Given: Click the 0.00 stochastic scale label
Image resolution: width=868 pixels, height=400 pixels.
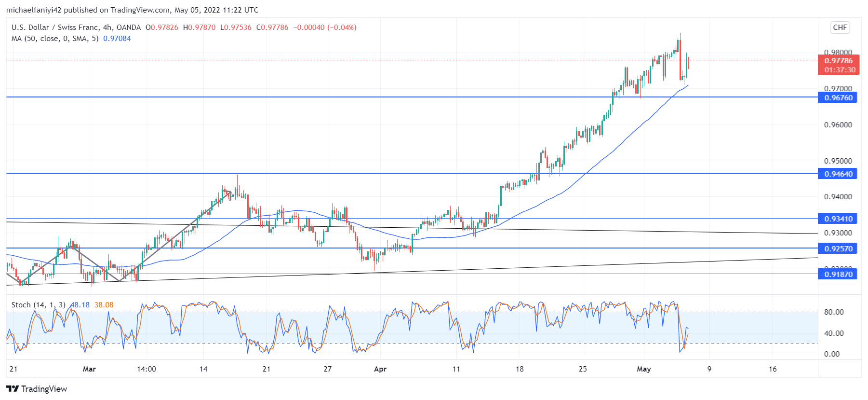Looking at the screenshot, I should tap(832, 354).
